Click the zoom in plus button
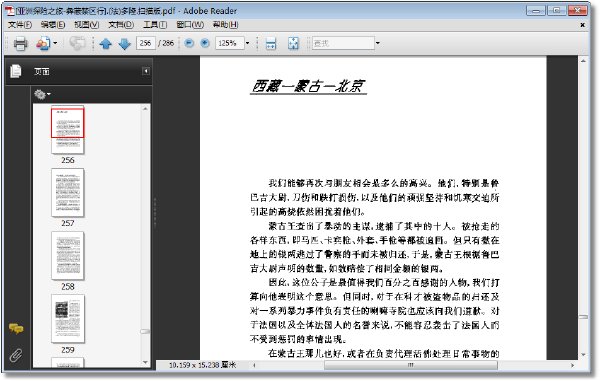The image size is (600, 382). coord(205,43)
